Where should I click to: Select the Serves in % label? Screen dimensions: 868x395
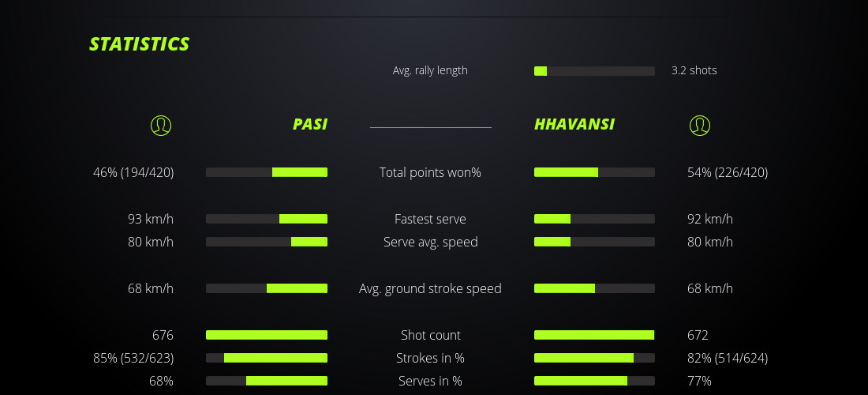point(430,381)
